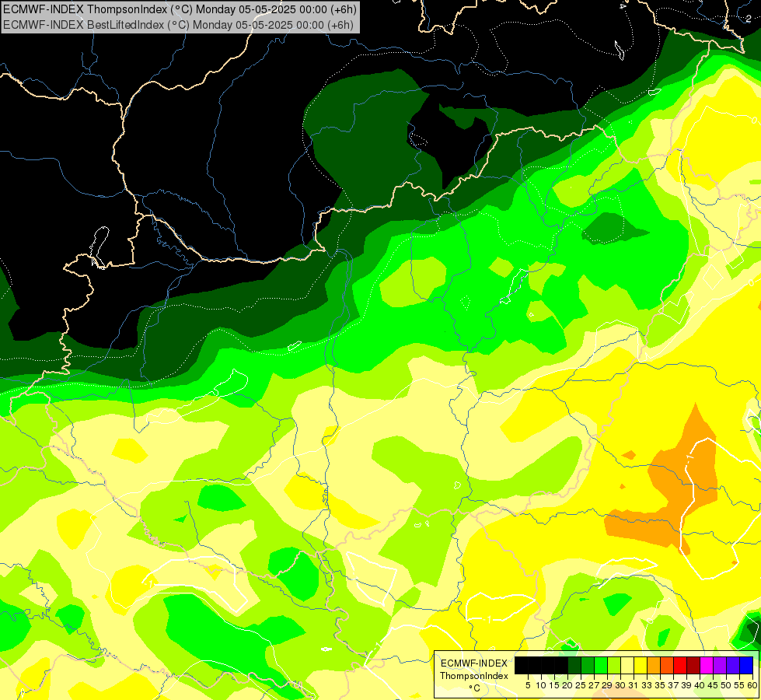The image size is (761, 700).
Task: Pick the bright red 37–39 legend swatch
Action: [680, 665]
